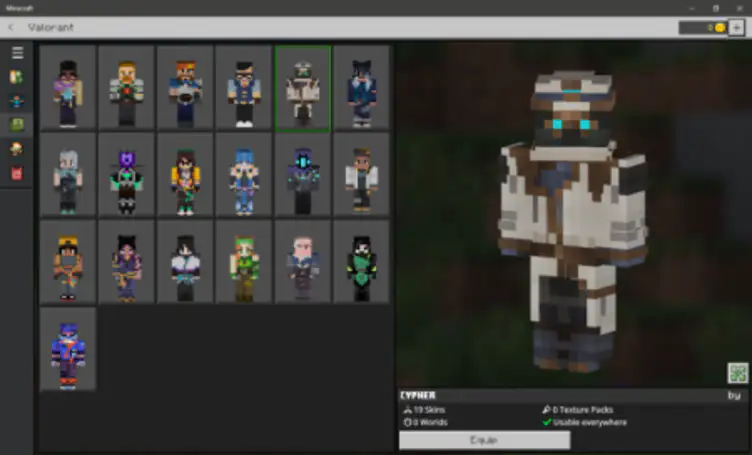752x455 pixels.
Task: Select the brown-haired skin in yellow jacket
Action: (185, 175)
